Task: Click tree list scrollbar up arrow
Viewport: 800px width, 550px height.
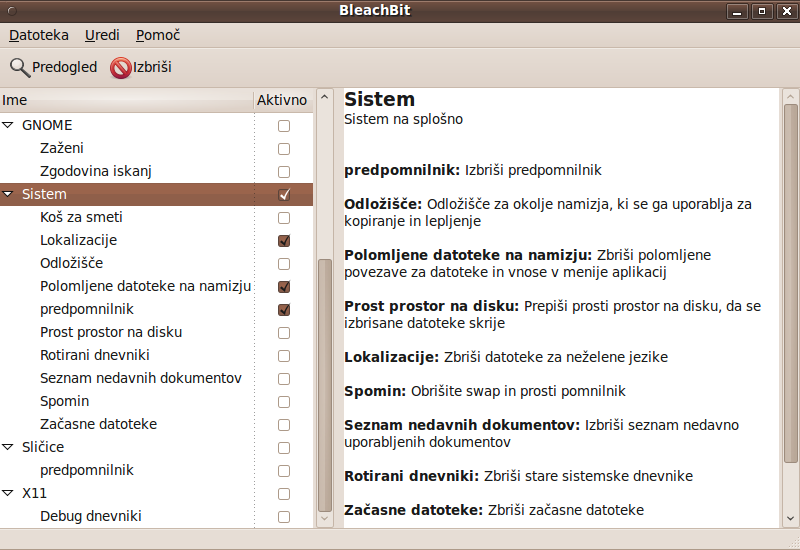Action: coord(324,97)
